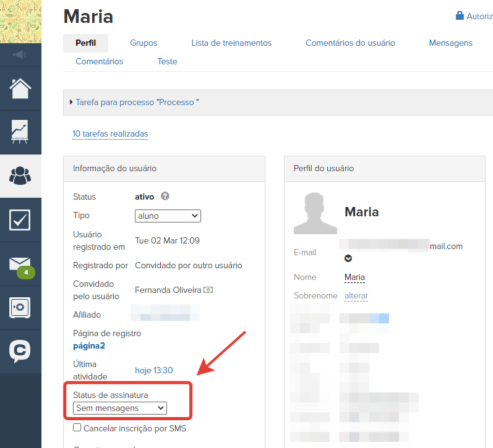Click the user profile avatar picture
This screenshot has width=493, height=448.
(x=315, y=213)
